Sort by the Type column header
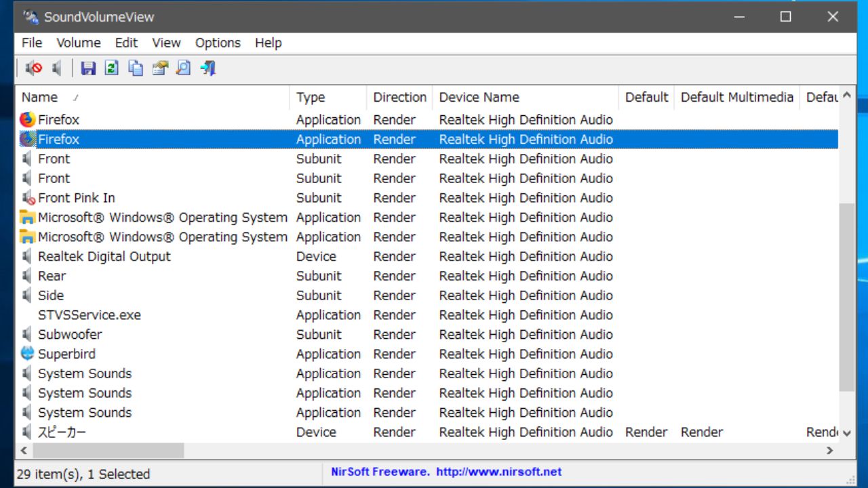The height and width of the screenshot is (488, 868). (328, 97)
